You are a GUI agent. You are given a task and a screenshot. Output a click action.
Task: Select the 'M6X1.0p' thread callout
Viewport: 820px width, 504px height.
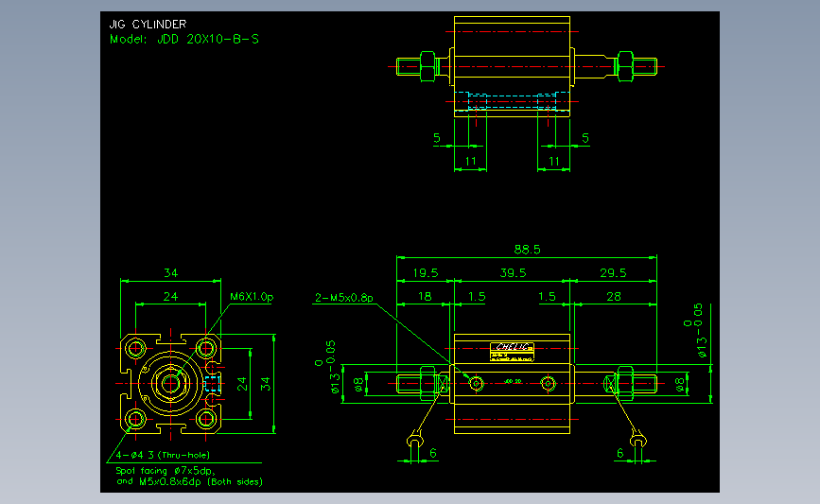(252, 296)
